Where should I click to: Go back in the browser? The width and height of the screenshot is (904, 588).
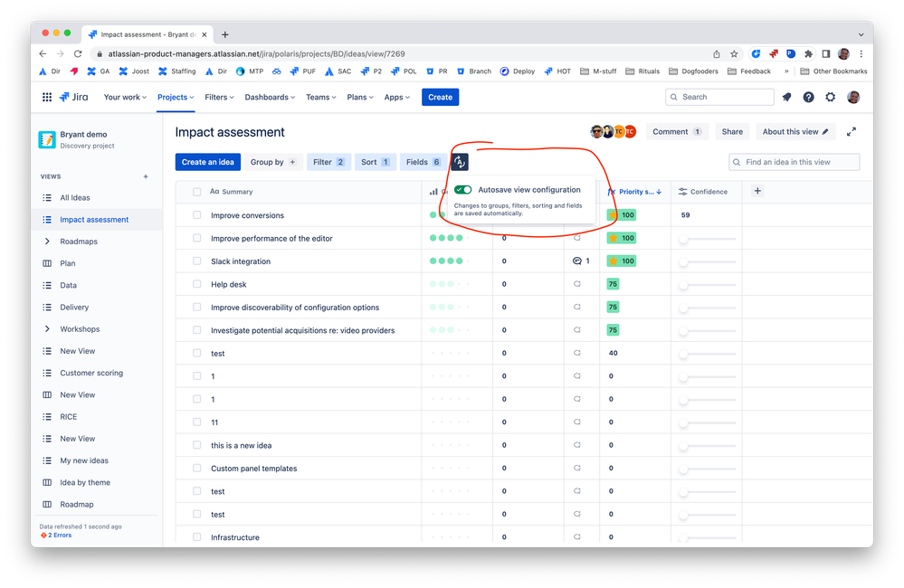(x=43, y=53)
